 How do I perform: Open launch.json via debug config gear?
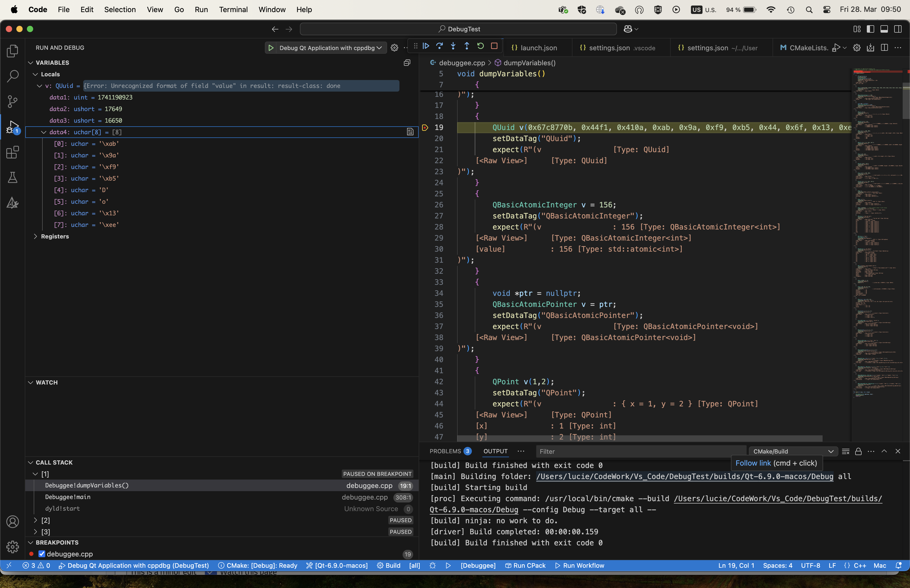point(394,48)
